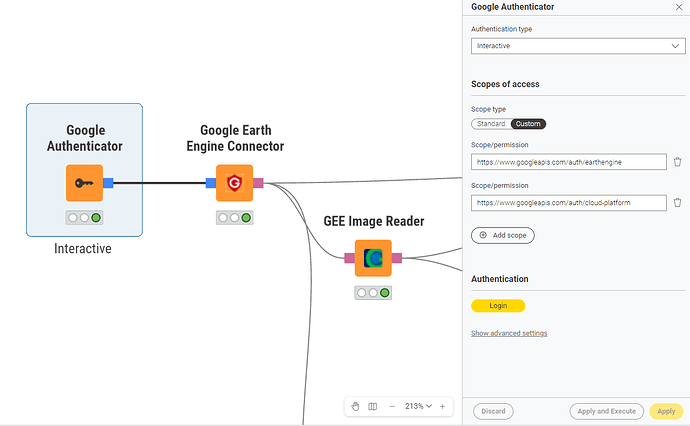The image size is (690, 426).
Task: Delete the earthengine scope with trash icon
Action: 677,162
